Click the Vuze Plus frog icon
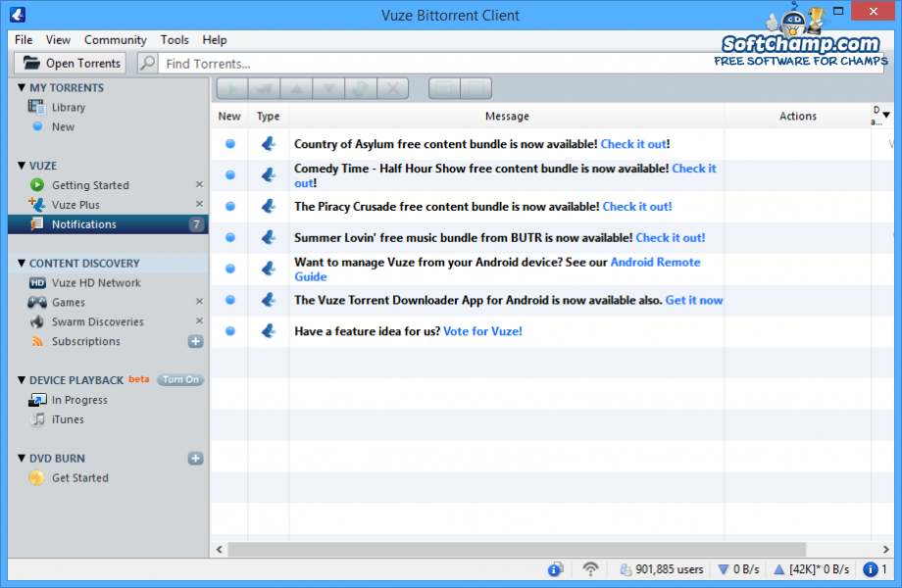 click(x=37, y=204)
